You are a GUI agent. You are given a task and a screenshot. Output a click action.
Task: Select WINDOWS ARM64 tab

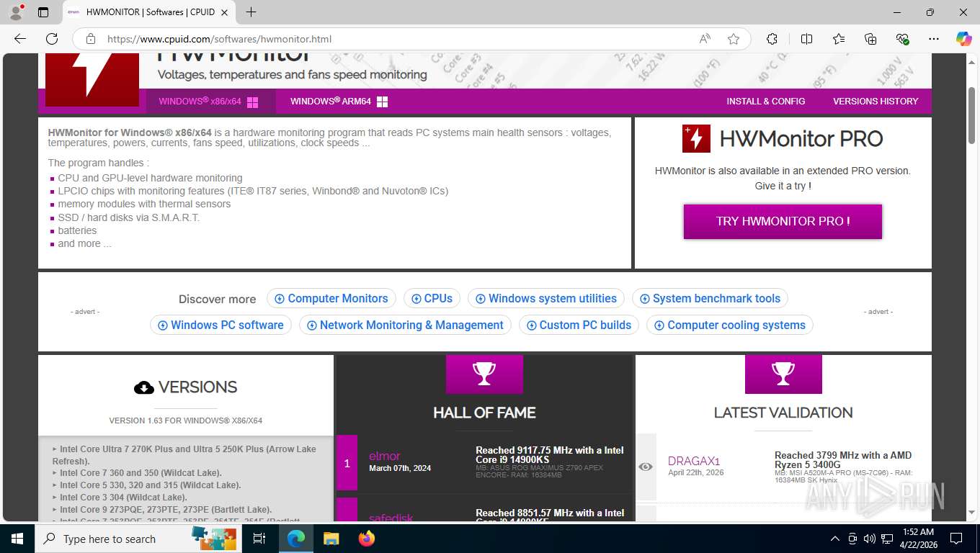[339, 102]
